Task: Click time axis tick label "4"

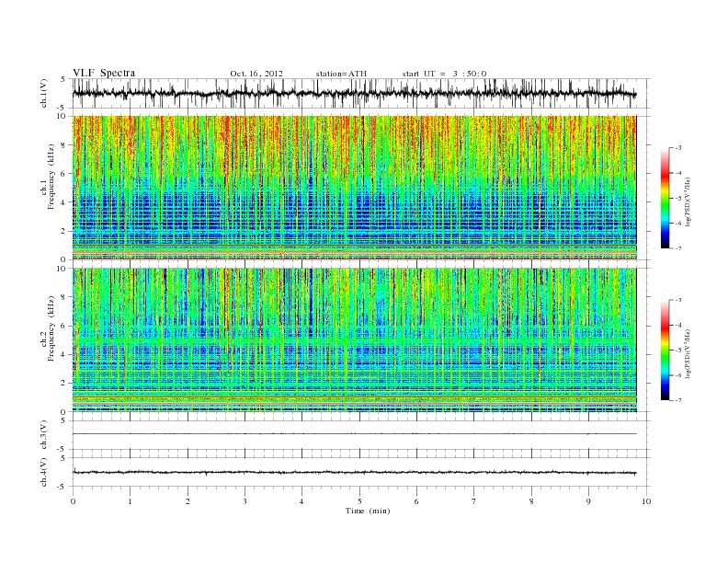Action: click(x=302, y=501)
